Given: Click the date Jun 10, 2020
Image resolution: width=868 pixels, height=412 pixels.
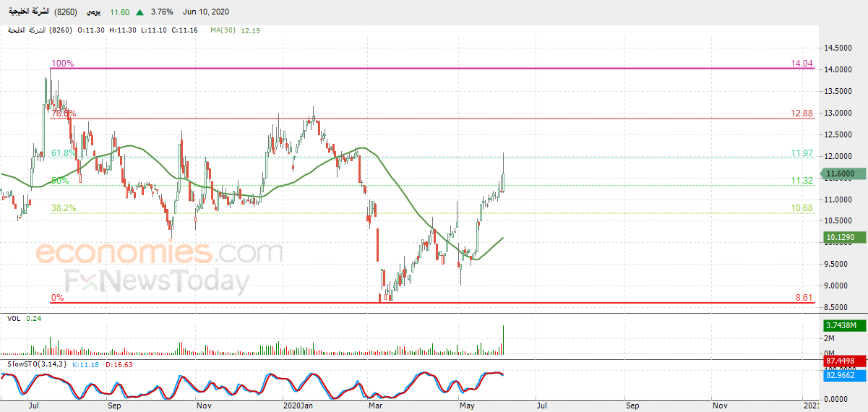Looking at the screenshot, I should click(207, 12).
